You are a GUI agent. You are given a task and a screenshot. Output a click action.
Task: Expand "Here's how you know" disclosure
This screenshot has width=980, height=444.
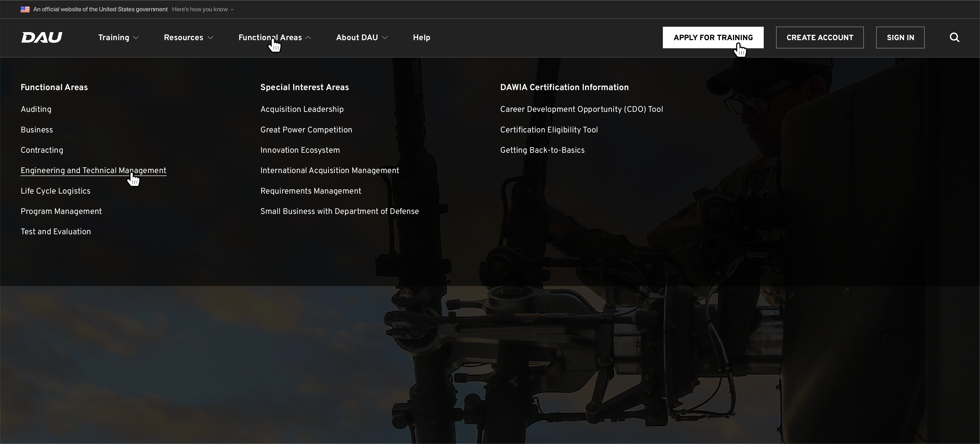(203, 9)
